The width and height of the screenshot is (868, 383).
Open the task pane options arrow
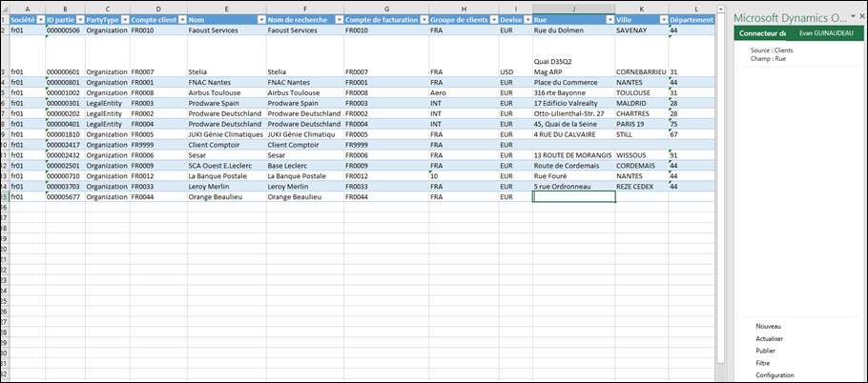pos(854,16)
